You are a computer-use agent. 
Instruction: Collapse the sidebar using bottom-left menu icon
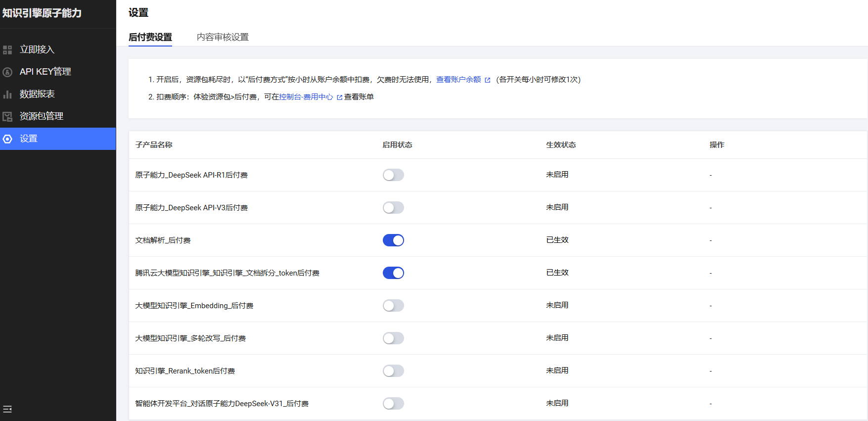(x=7, y=409)
